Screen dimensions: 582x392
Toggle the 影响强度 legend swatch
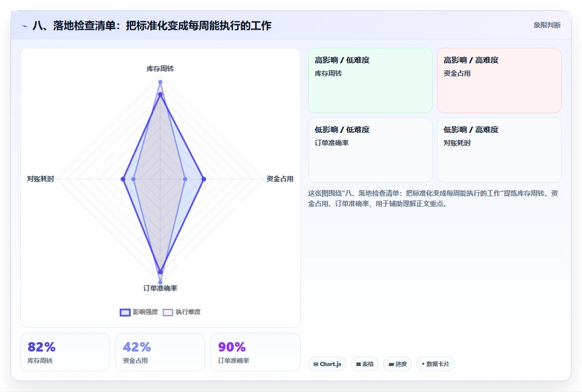(x=125, y=312)
